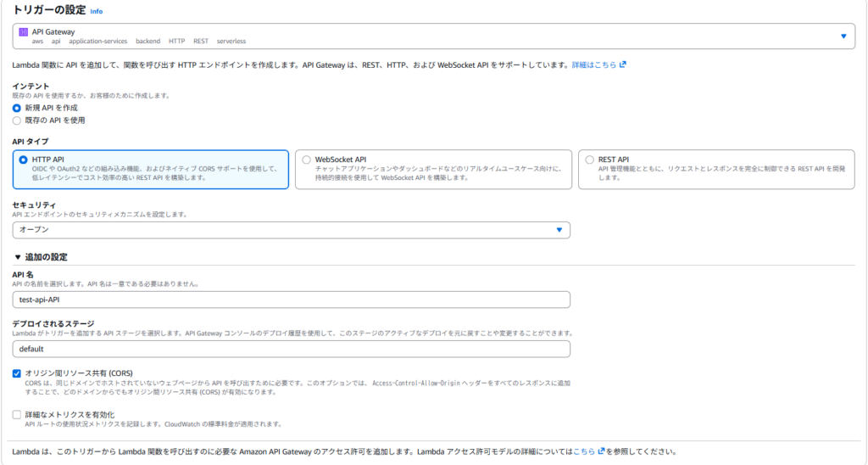This screenshot has width=868, height=465.
Task: Click the 'application-services' tag text
Action: [98, 41]
